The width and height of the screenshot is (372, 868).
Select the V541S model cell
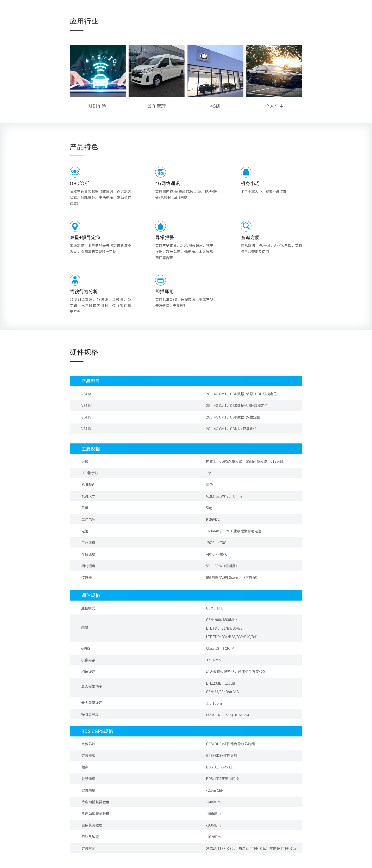(x=86, y=417)
